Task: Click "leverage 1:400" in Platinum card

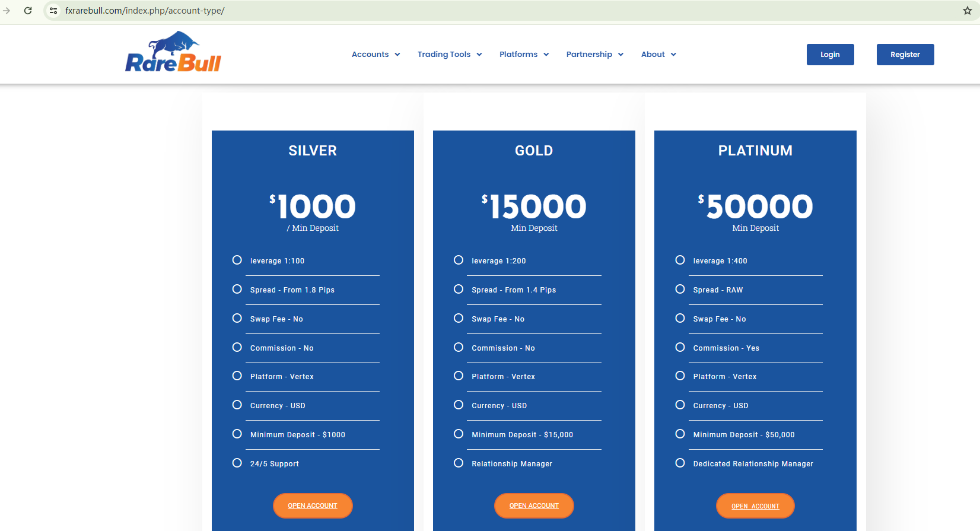Action: pyautogui.click(x=720, y=261)
